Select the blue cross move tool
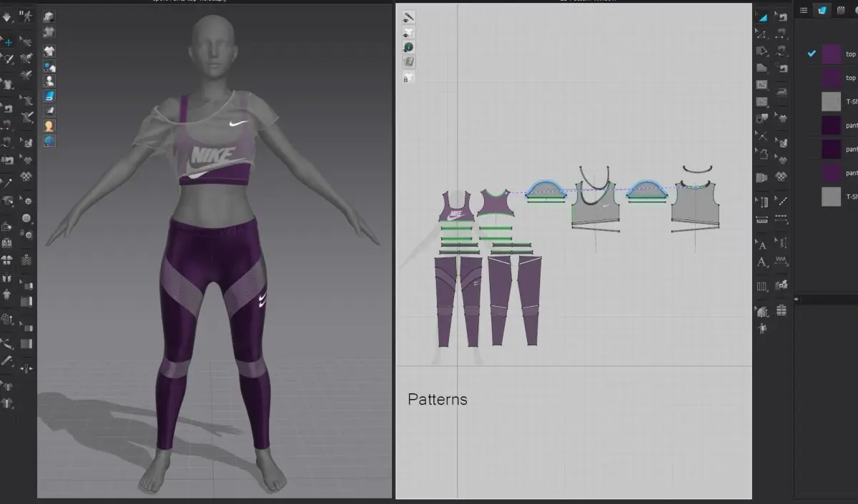 click(8, 42)
